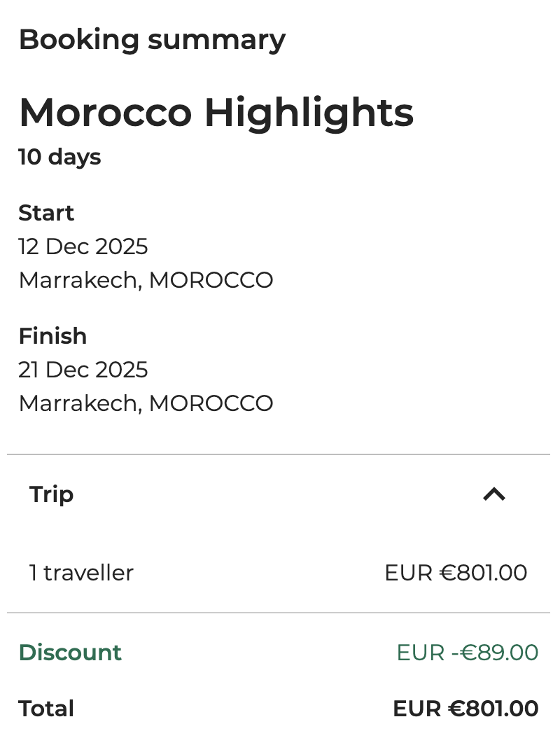Image resolution: width=560 pixels, height=752 pixels.
Task: Click the bold total amount EUR €801.00
Action: (465, 709)
